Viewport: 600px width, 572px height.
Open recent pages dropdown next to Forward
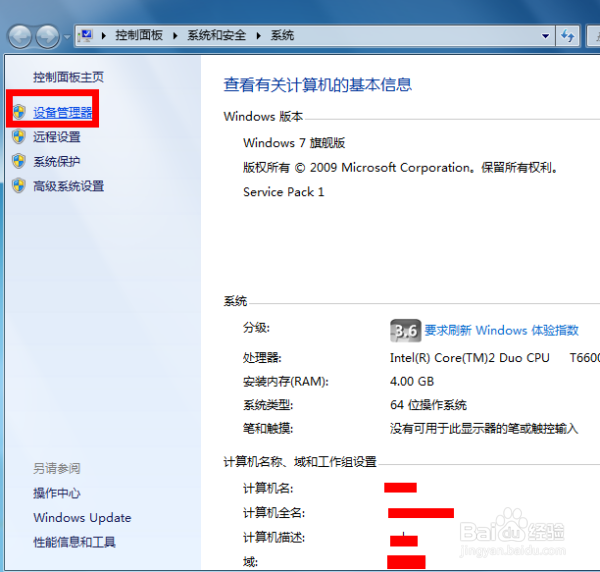coord(67,37)
